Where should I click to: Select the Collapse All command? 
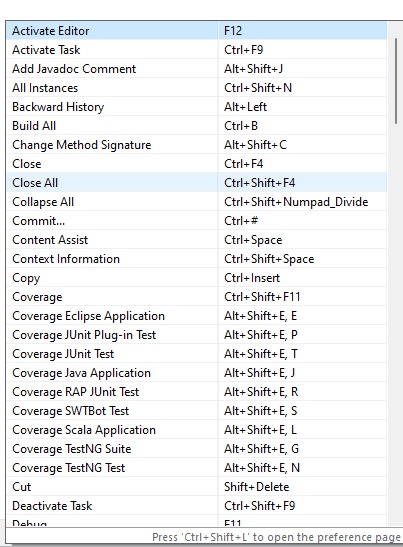[x=196, y=202]
